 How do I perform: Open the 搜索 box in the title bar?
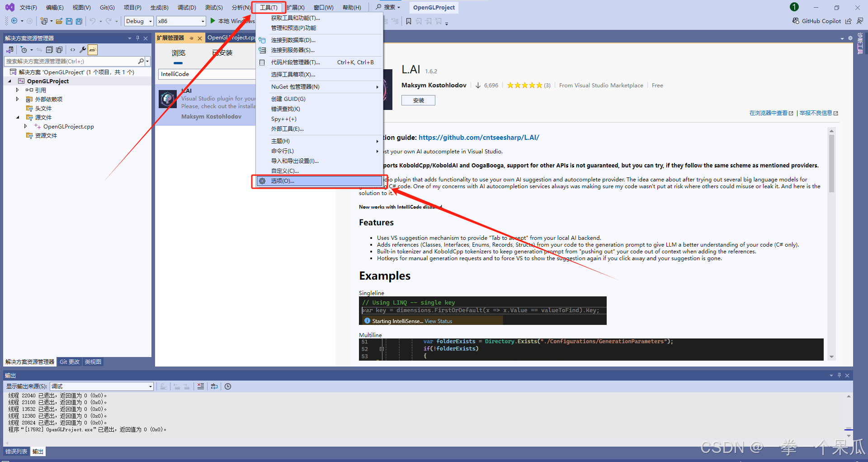388,7
